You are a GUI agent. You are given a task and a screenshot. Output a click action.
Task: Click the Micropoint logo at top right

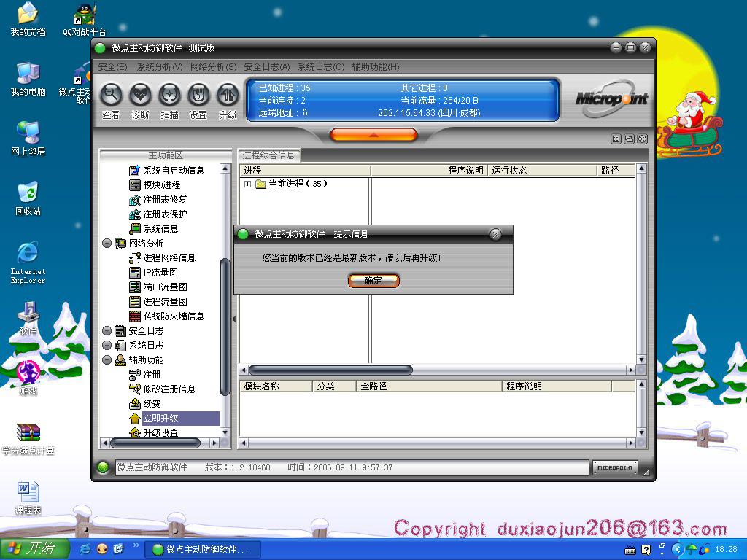pyautogui.click(x=612, y=98)
